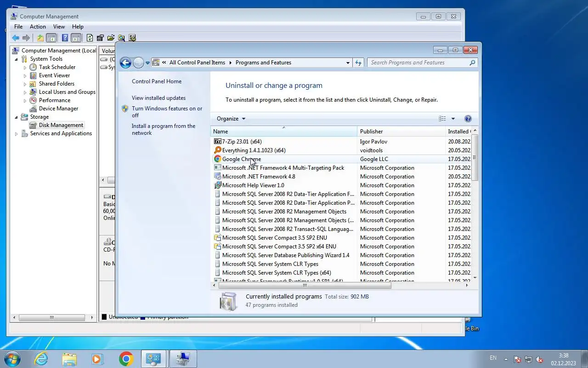Select Google Chrome in the program list
This screenshot has height=368, width=588.
pos(342,159)
